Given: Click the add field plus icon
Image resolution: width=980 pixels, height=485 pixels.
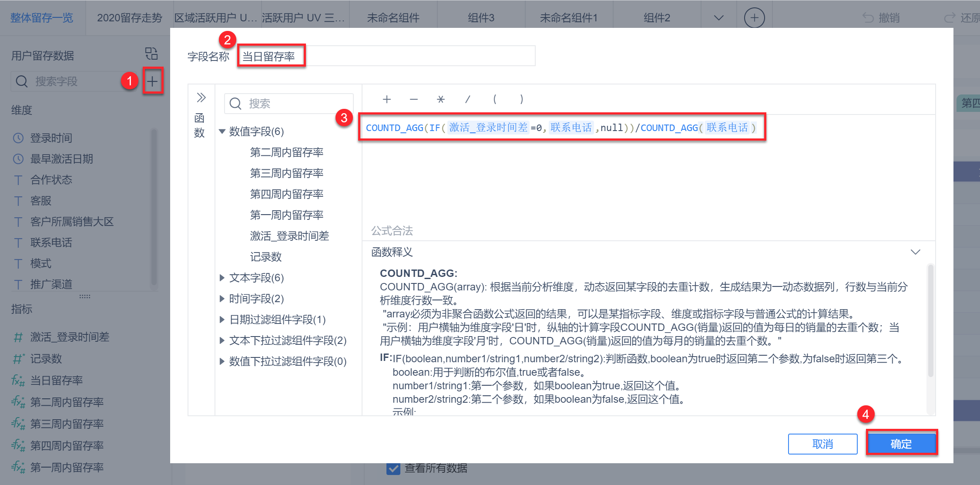Looking at the screenshot, I should (152, 81).
